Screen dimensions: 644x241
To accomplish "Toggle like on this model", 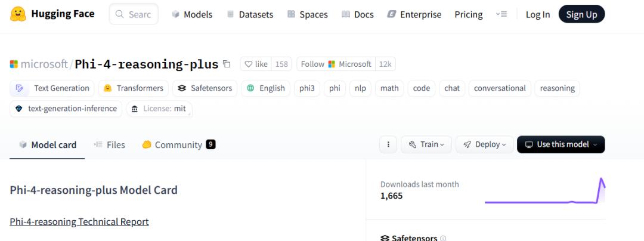I will 256,64.
